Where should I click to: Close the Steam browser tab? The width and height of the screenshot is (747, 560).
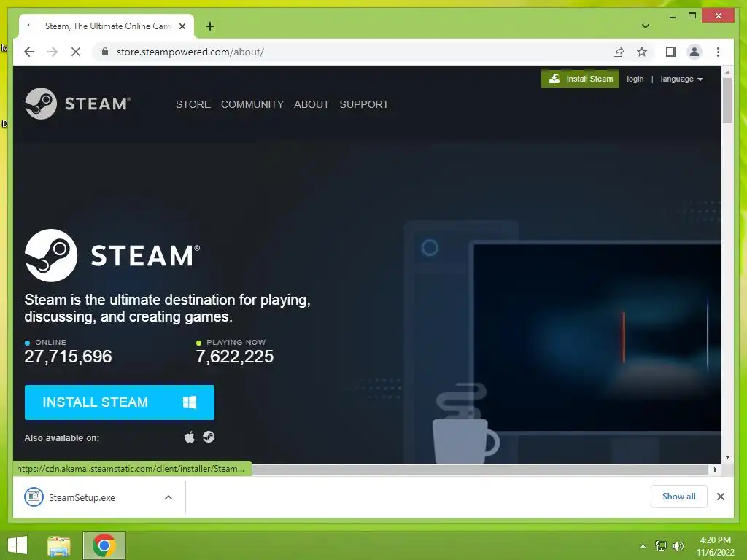[182, 26]
